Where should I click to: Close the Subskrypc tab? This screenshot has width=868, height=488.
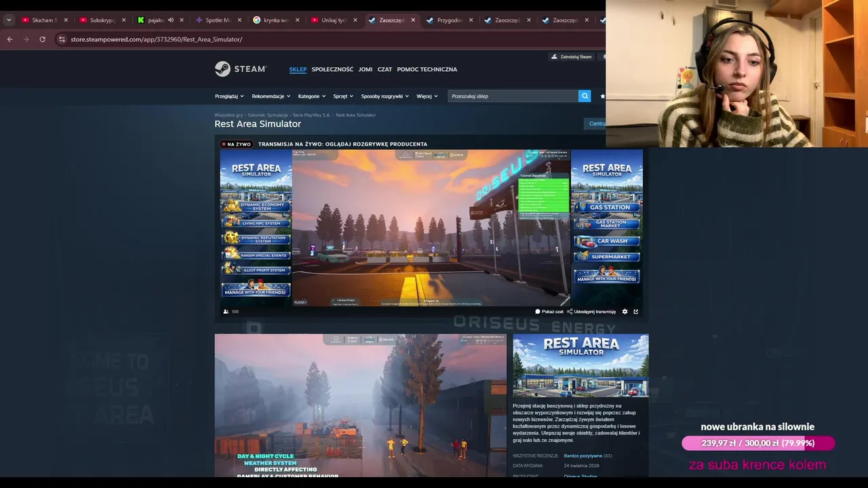point(123,20)
